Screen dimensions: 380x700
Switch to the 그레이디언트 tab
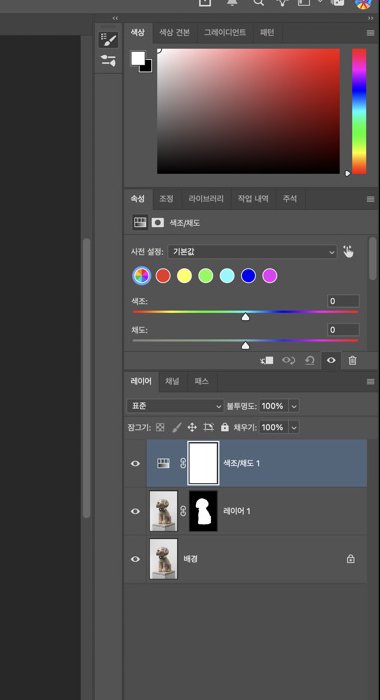[x=225, y=33]
